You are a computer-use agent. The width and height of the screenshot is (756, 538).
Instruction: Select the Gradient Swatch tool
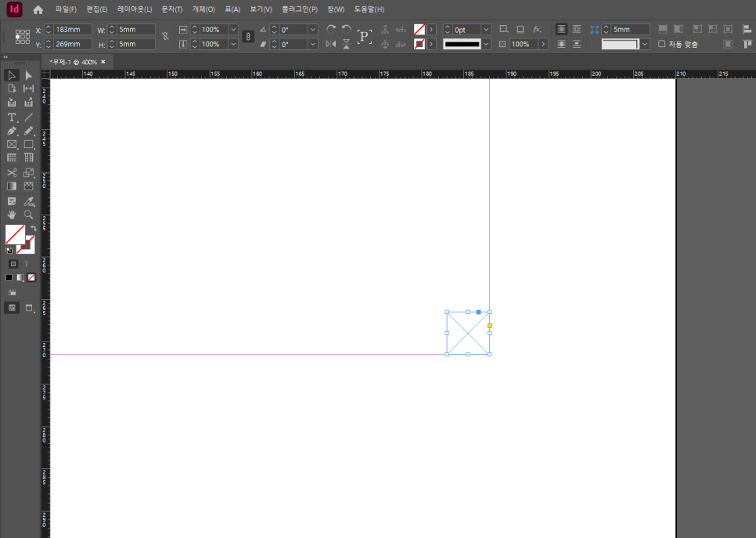pyautogui.click(x=12, y=186)
